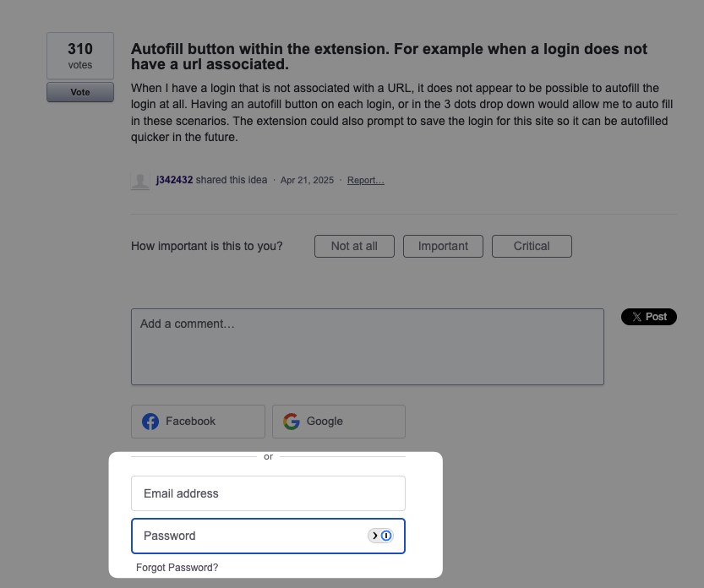704x588 pixels.
Task: Share the idea with X Post button
Action: 649,317
